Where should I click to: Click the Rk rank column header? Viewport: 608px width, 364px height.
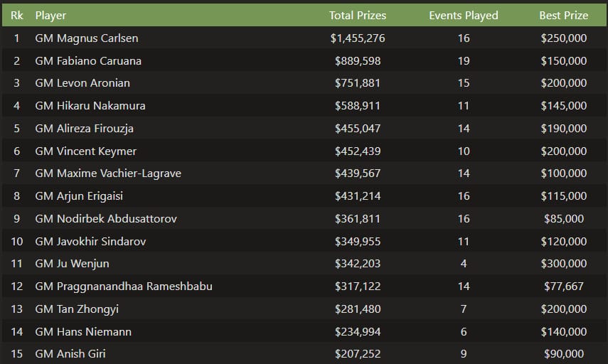16,15
